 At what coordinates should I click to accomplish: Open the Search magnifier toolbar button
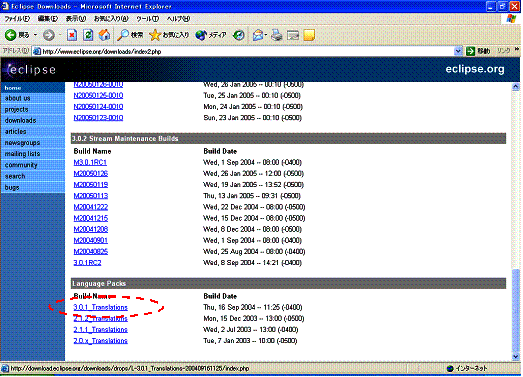(x=130, y=35)
